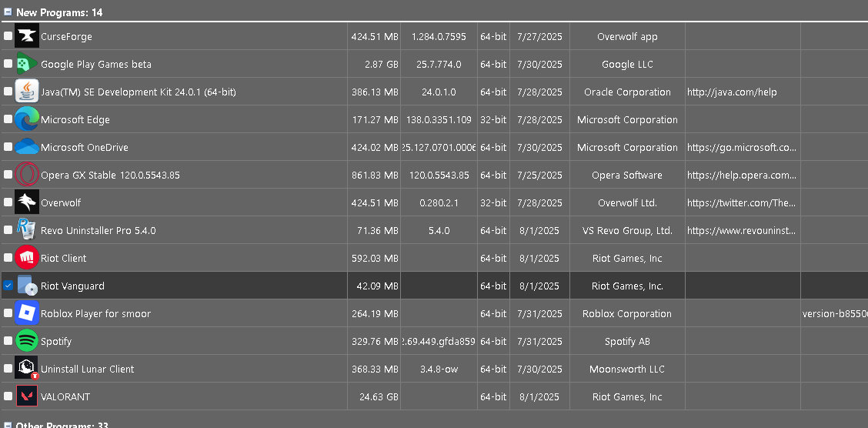Tick the Uninstall Lunar Client checkbox
This screenshot has height=428, width=868.
tap(8, 368)
